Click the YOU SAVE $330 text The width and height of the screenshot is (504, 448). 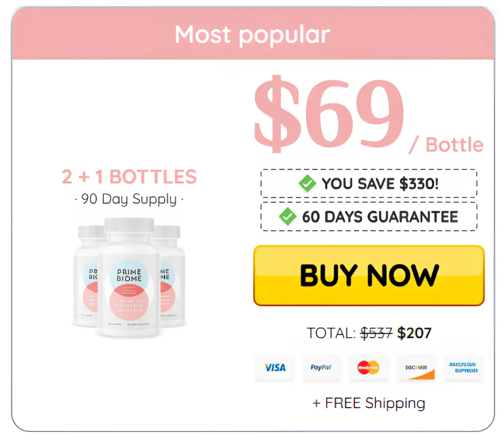(x=379, y=184)
